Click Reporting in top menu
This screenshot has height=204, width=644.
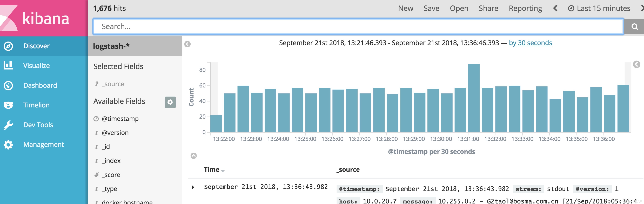525,9
